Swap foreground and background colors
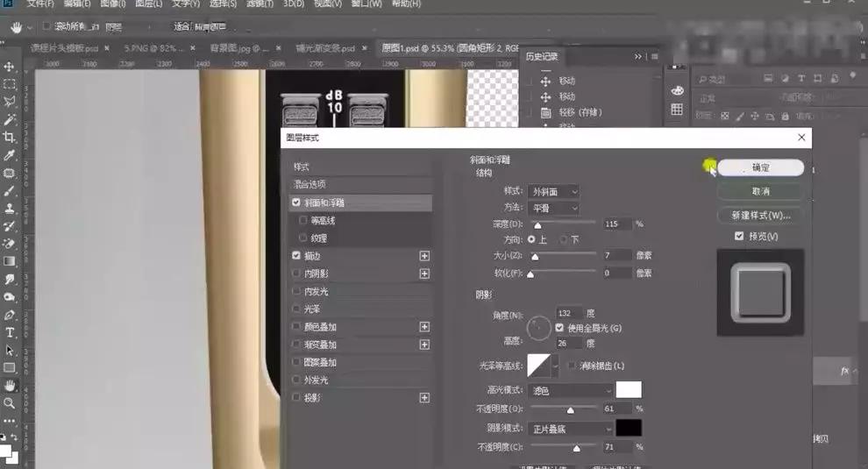The height and width of the screenshot is (469, 868). 14,437
